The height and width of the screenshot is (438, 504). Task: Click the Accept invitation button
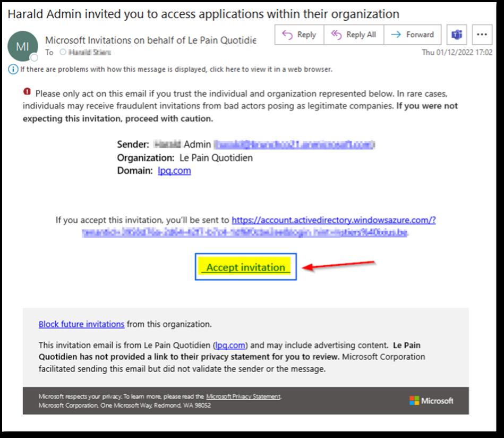pos(245,267)
